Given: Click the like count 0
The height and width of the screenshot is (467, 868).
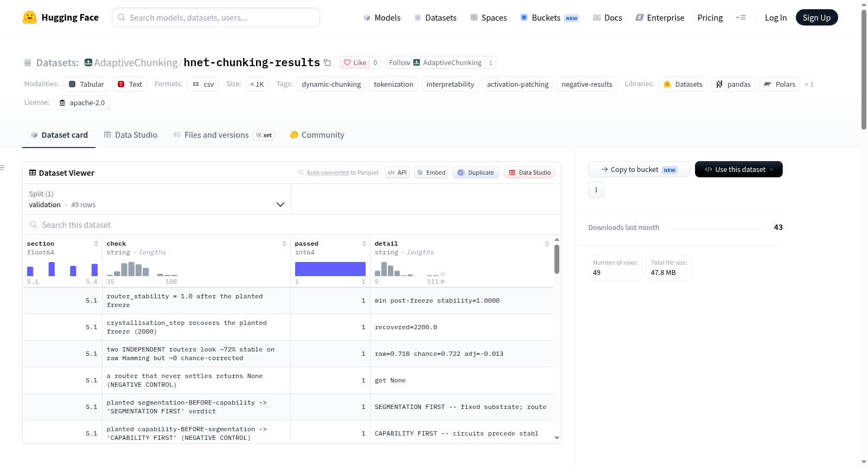Looking at the screenshot, I should [375, 62].
